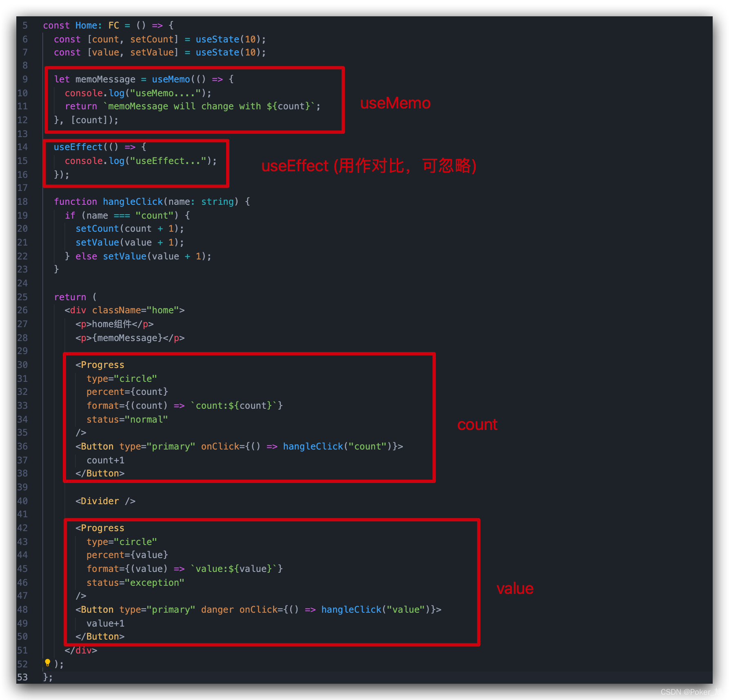Click 'percent={count}' attribute
The width and height of the screenshot is (729, 700).
point(127,392)
